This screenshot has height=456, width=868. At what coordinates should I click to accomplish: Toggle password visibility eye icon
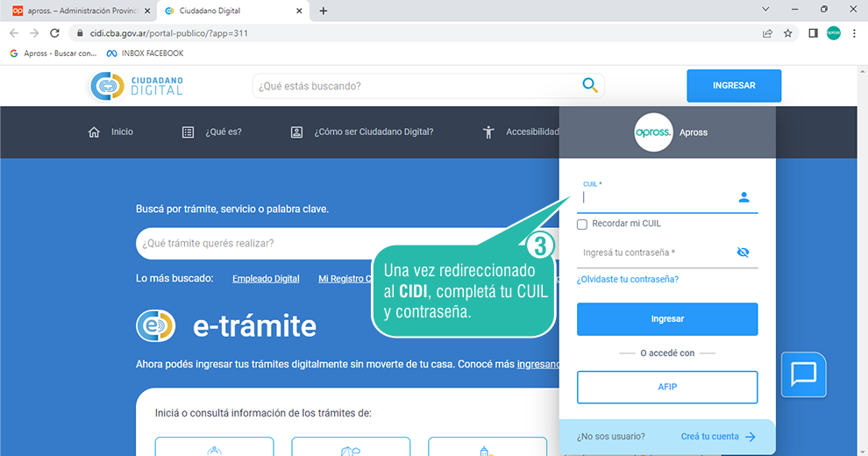tap(743, 253)
